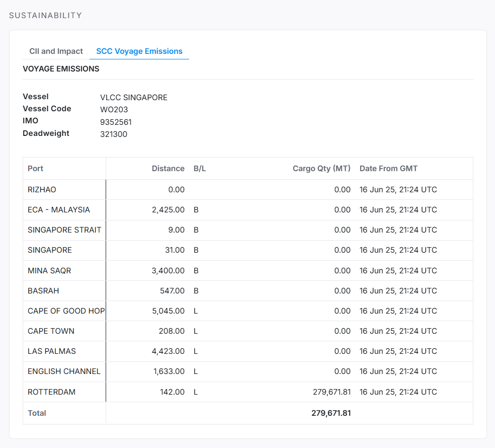Select the SCC Voyage Emissions tab
Screen dimensions: 495x448
(x=139, y=51)
